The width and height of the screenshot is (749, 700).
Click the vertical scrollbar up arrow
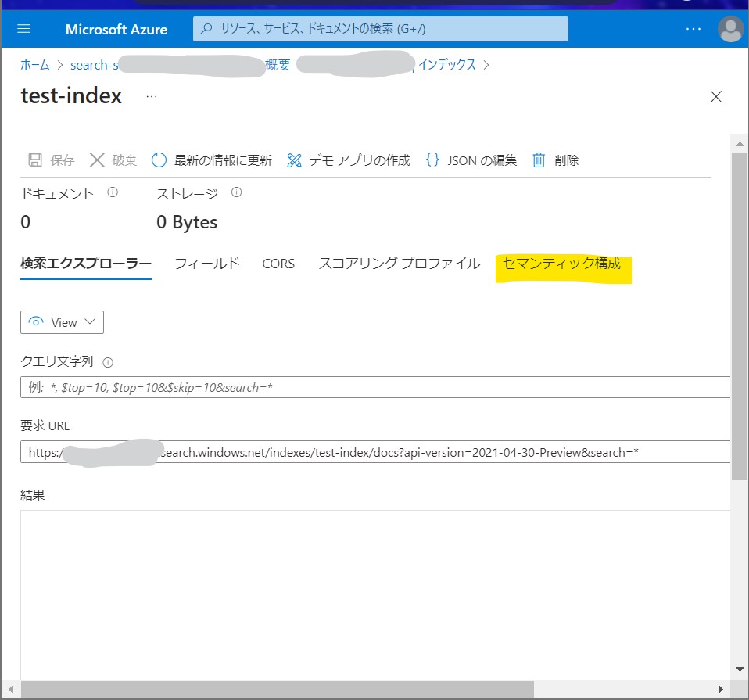740,144
